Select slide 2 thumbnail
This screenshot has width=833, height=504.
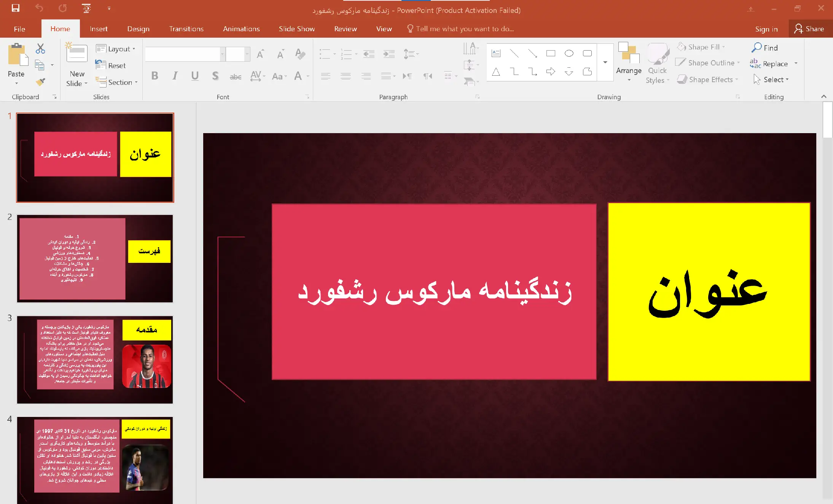(95, 259)
